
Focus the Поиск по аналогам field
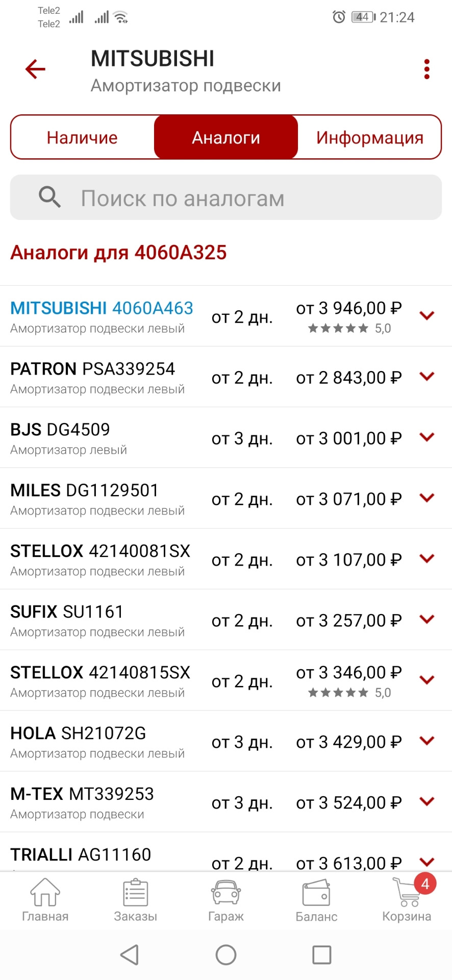[x=245, y=198]
